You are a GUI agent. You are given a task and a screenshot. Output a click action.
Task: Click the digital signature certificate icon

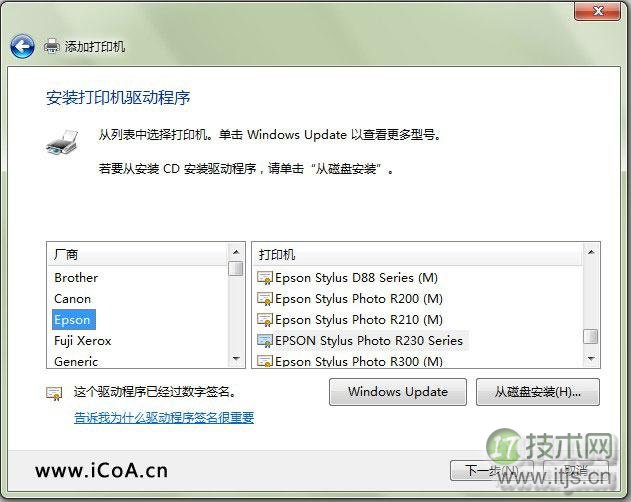pyautogui.click(x=54, y=393)
